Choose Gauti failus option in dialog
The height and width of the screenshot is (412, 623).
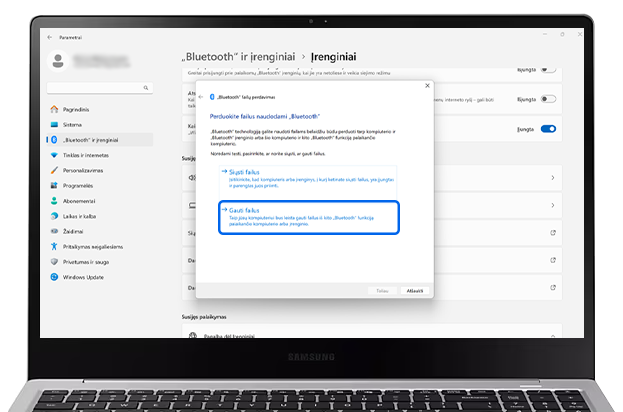pos(241,211)
